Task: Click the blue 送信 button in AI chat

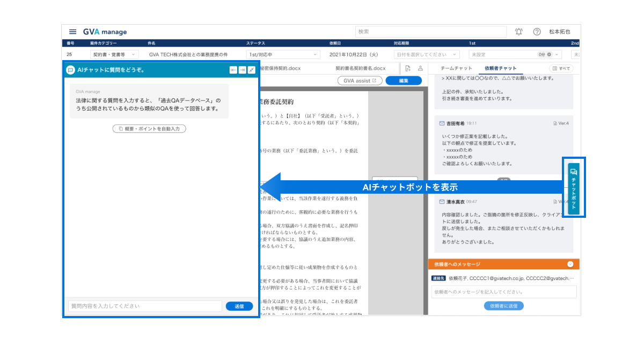Action: 239,306
